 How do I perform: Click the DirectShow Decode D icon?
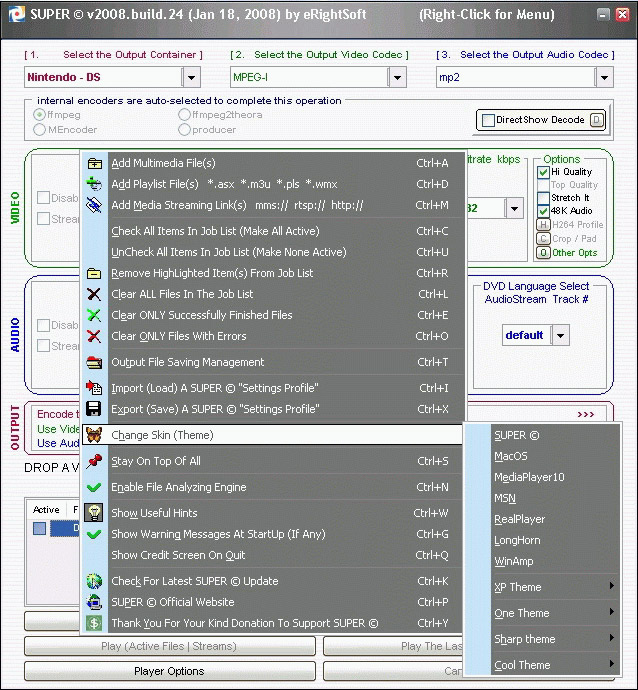(x=597, y=120)
